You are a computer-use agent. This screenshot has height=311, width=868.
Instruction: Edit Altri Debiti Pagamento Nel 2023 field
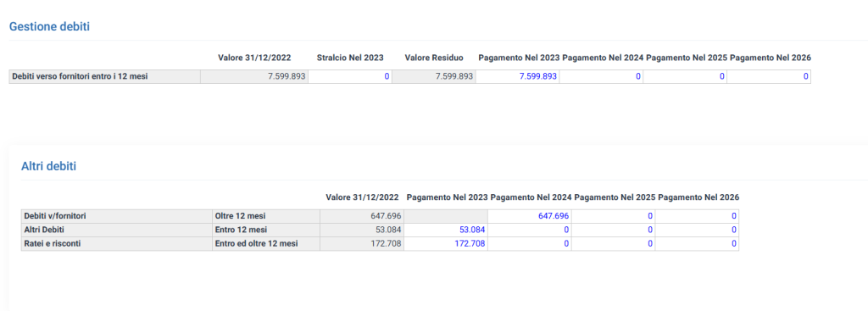click(x=446, y=230)
